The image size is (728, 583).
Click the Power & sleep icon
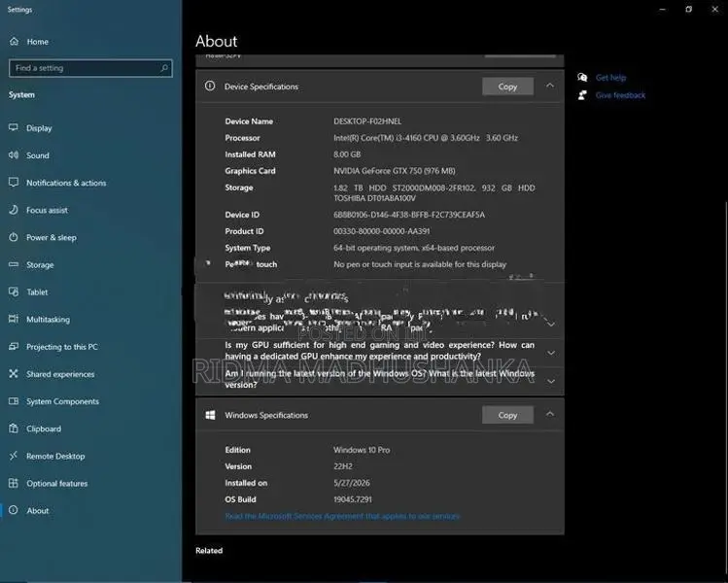click(14, 237)
